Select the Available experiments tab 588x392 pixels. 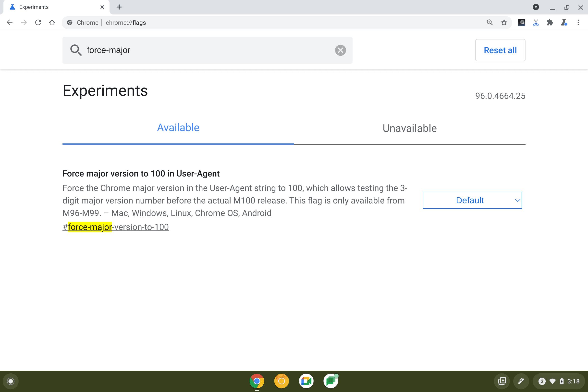[x=178, y=127]
